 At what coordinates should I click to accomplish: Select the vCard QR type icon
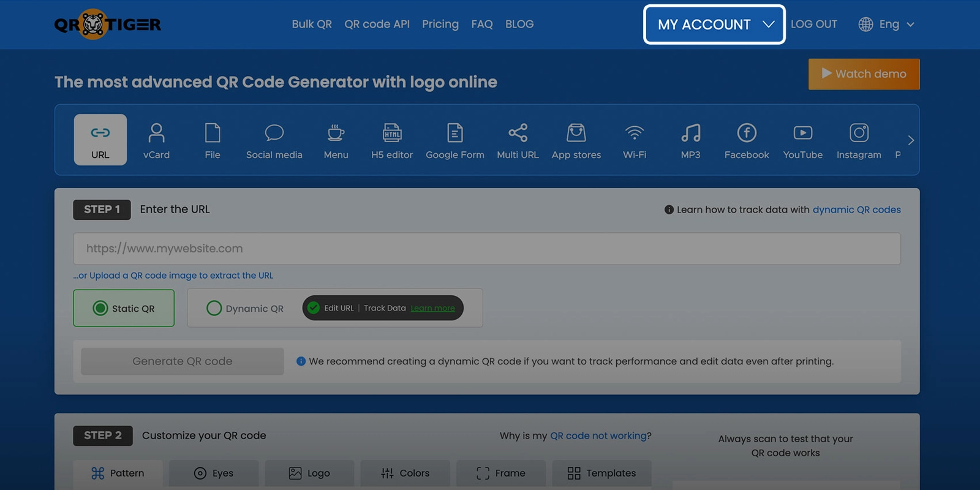[156, 140]
